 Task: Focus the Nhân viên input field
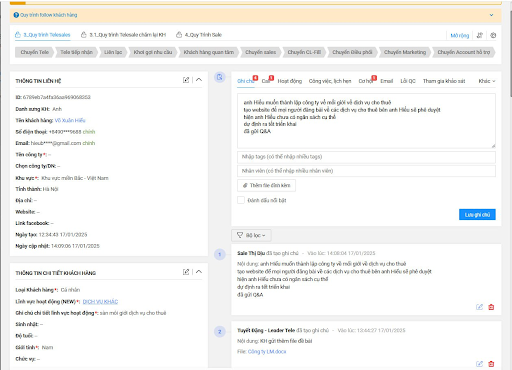pyautogui.click(x=366, y=171)
